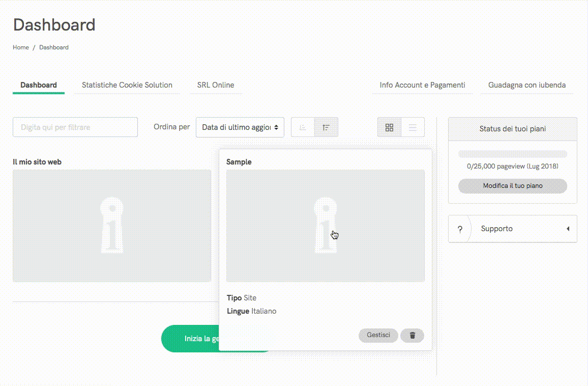Open the Sample site thumbnail
This screenshot has height=386, width=588.
tap(325, 226)
